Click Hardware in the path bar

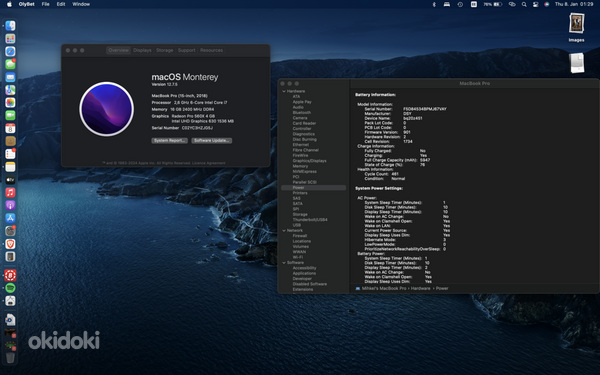[421, 288]
